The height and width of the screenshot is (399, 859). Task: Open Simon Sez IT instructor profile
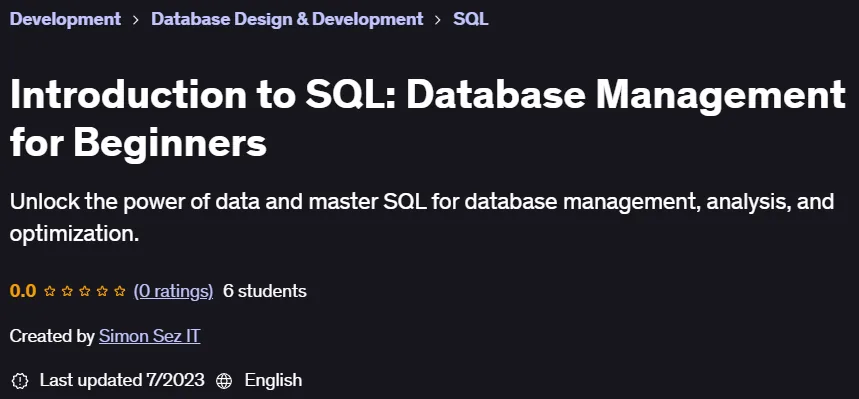(x=150, y=336)
